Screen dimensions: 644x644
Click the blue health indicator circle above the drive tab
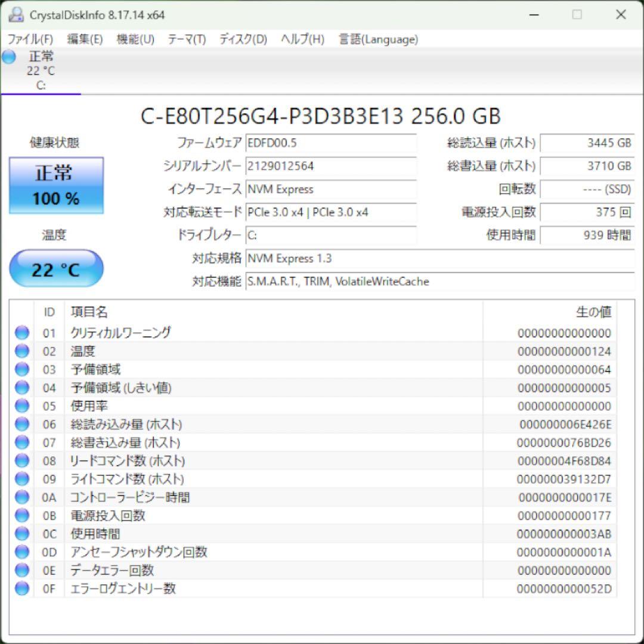(8, 57)
